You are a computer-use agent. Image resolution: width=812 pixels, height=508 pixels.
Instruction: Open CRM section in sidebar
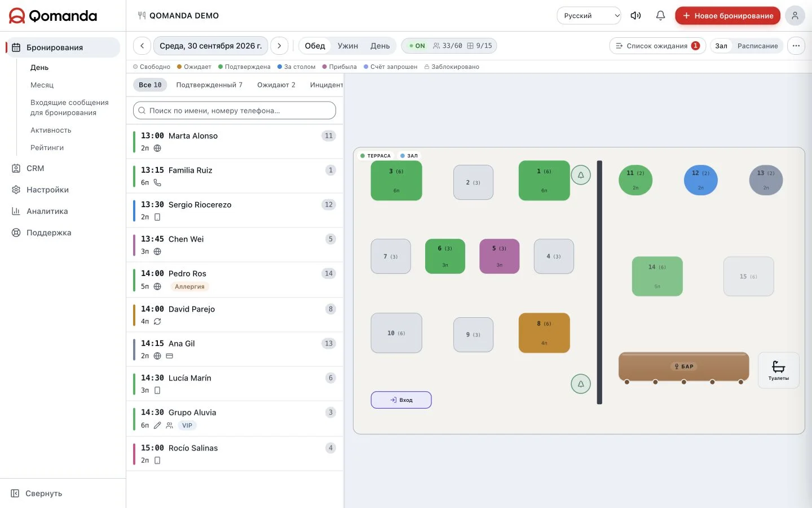pos(35,168)
